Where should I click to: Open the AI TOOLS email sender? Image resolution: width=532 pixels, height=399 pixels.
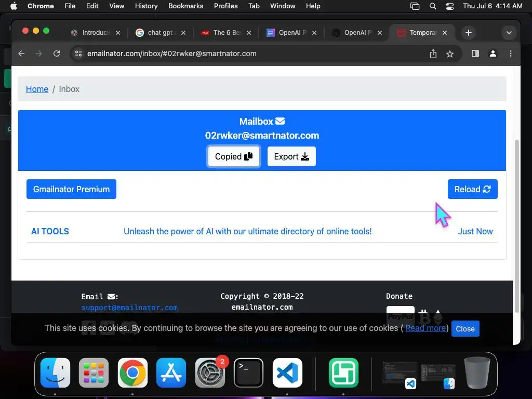(50, 231)
